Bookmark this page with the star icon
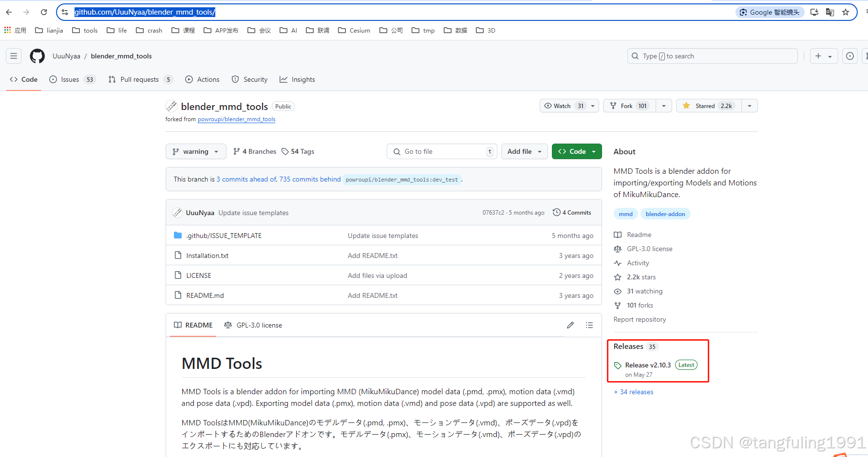 coord(846,12)
